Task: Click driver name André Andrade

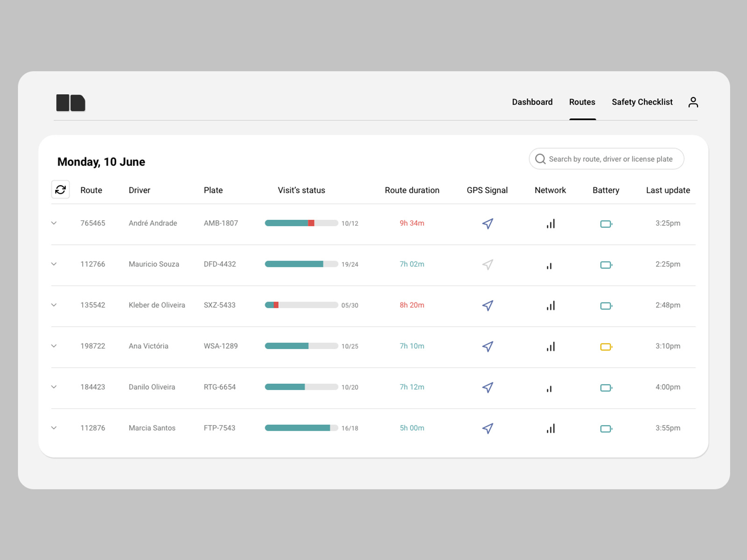Action: point(153,223)
